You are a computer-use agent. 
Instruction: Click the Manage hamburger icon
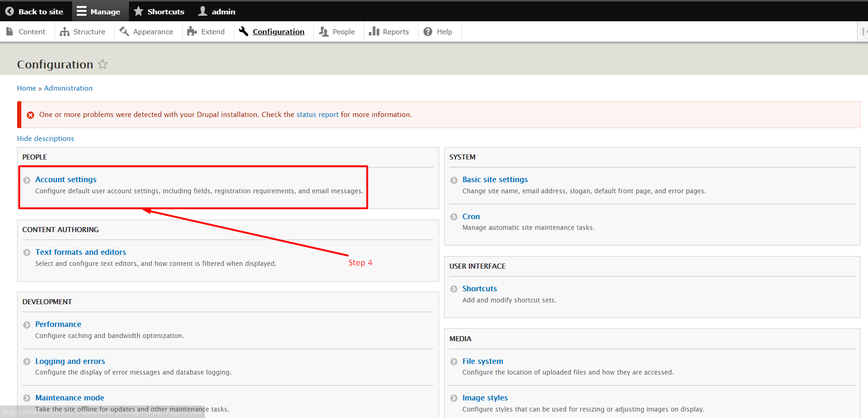[82, 11]
